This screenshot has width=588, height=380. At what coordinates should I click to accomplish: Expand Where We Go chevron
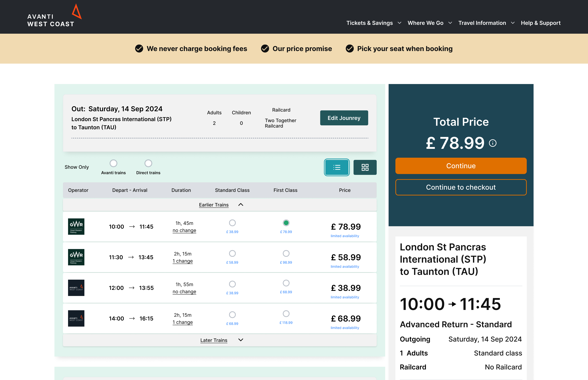point(450,23)
